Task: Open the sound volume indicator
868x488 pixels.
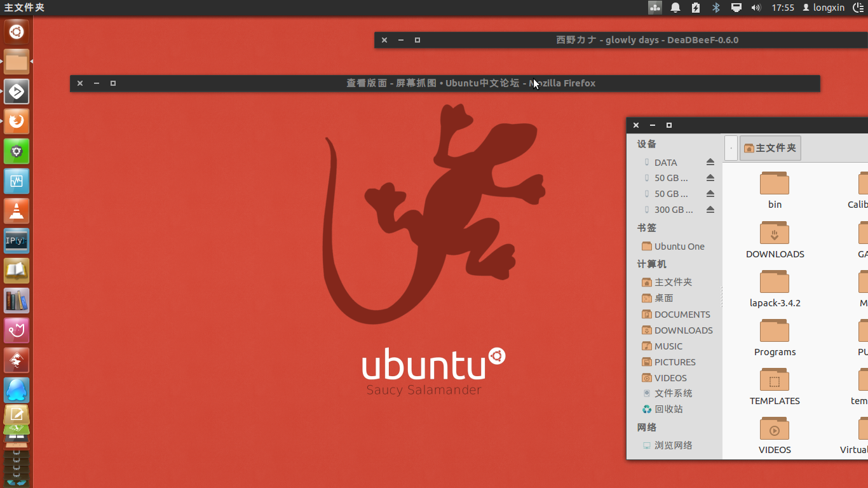Action: pyautogui.click(x=756, y=8)
